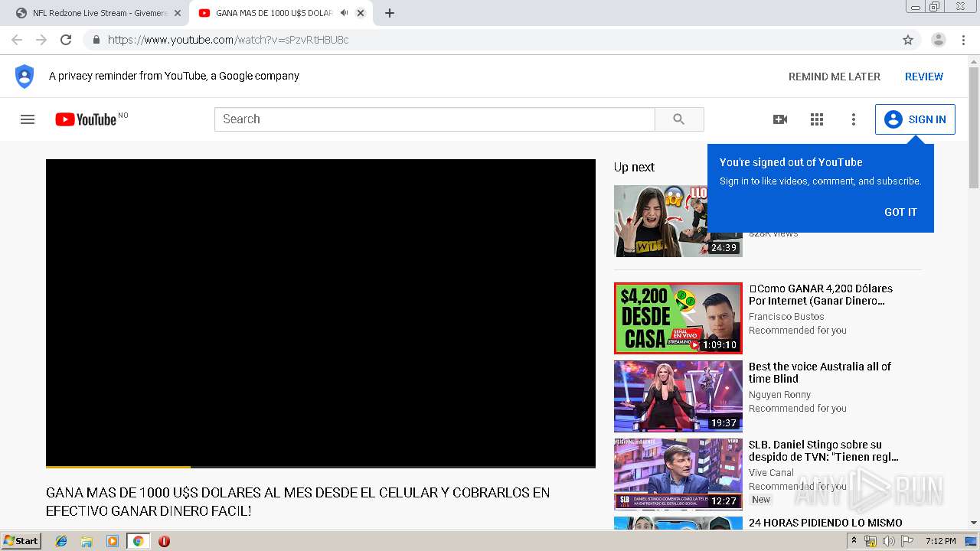Image resolution: width=980 pixels, height=551 pixels.
Task: Open Francisco Bustos channel name
Action: [x=786, y=316]
